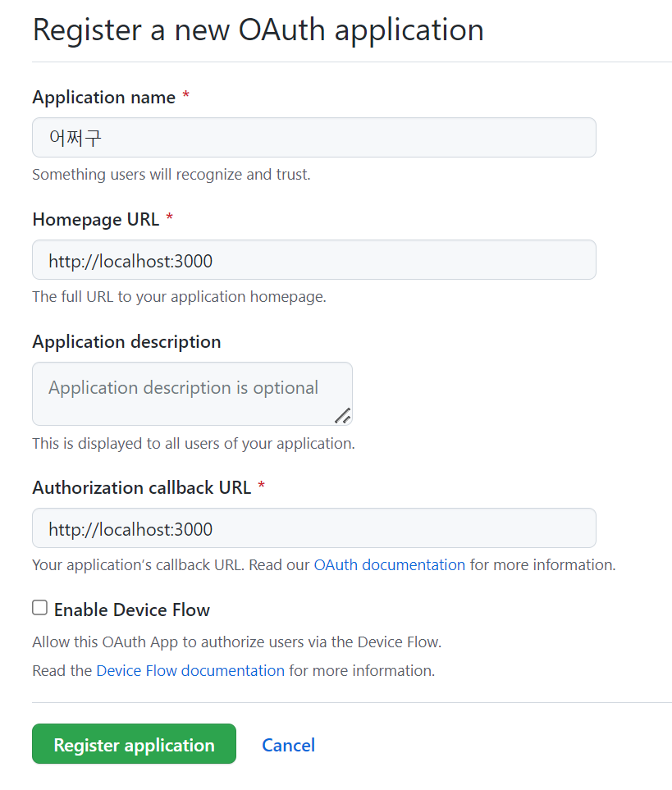Click the "full URL to your application homepage" hint
This screenshot has width=672, height=790.
tap(179, 297)
